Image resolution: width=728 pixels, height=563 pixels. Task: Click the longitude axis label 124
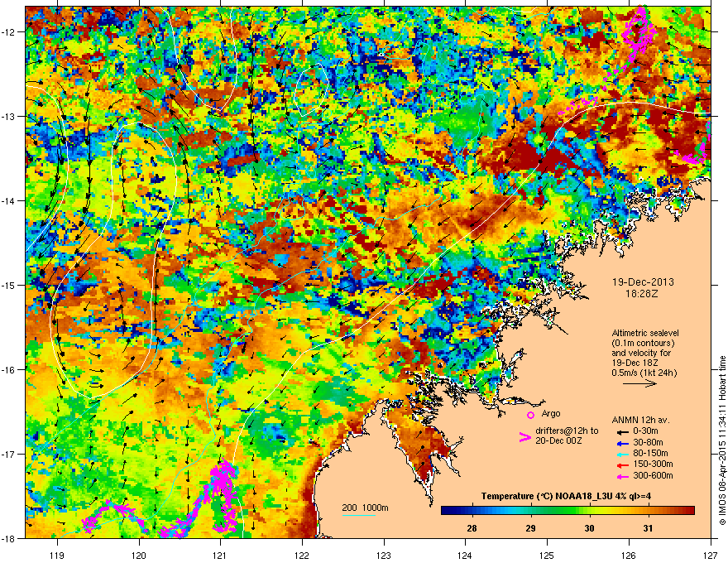pyautogui.click(x=465, y=555)
